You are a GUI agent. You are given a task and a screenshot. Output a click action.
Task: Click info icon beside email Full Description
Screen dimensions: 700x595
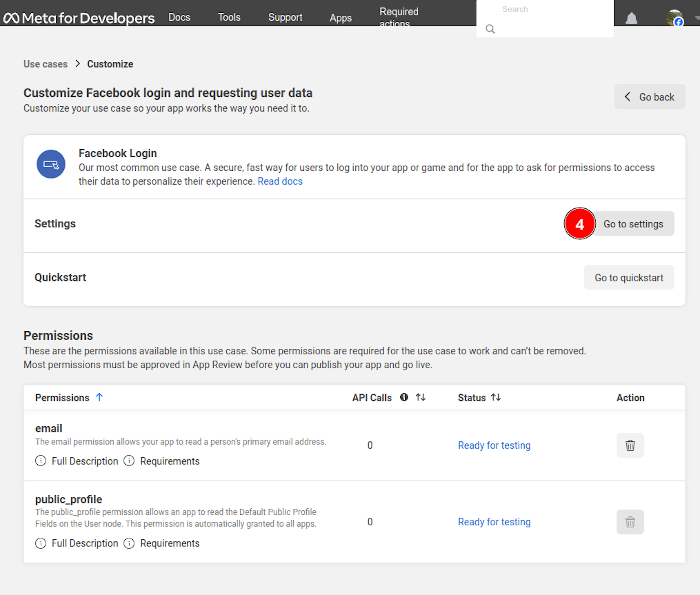pos(41,461)
